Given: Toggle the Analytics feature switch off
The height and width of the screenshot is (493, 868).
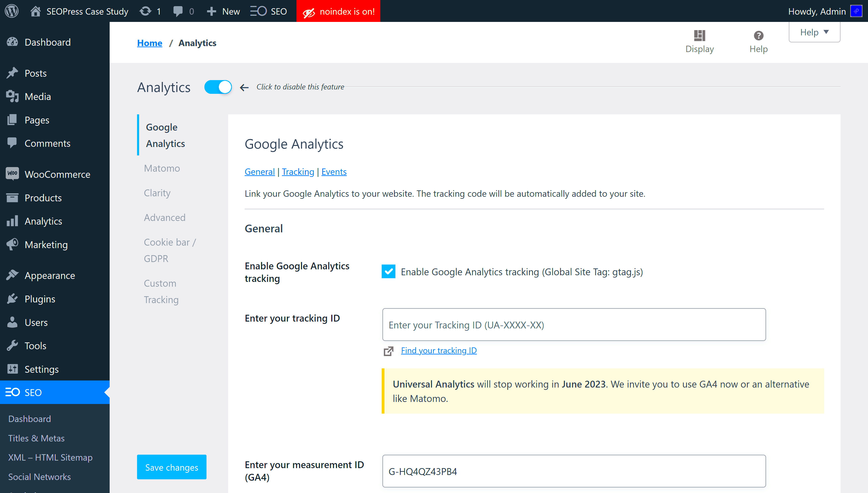Looking at the screenshot, I should pos(218,87).
